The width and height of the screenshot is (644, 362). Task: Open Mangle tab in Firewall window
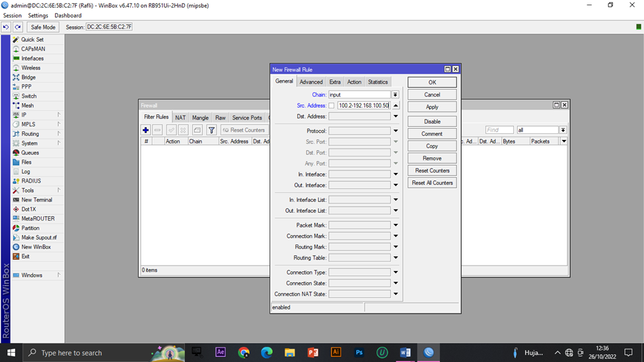[x=200, y=118]
